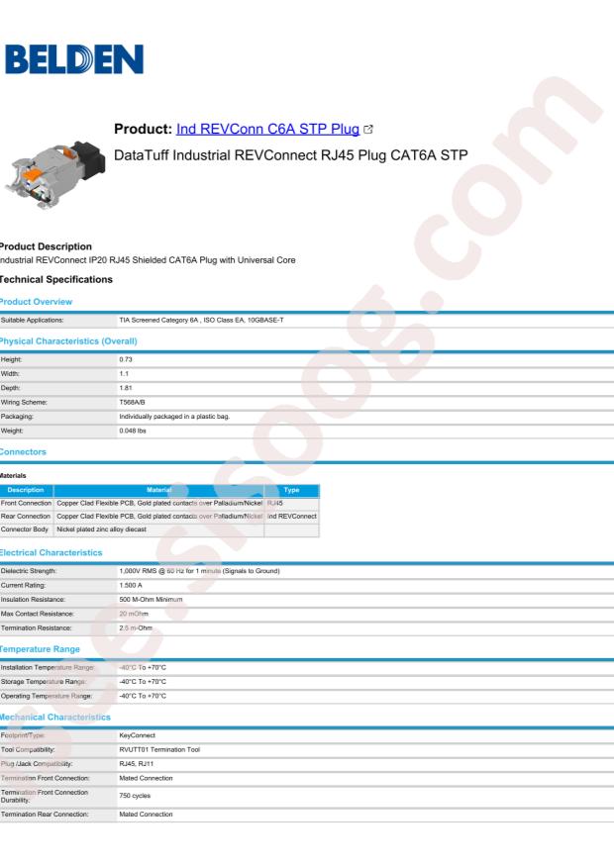Click the Suitable Applications value text
Viewport: 614px width, 868px height.
(201, 320)
